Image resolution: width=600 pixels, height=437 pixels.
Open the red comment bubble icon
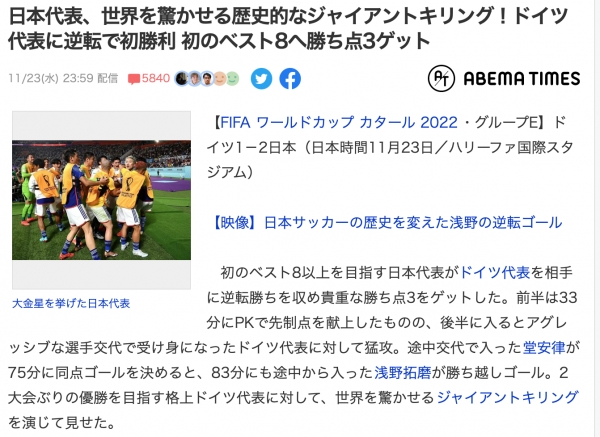point(134,79)
